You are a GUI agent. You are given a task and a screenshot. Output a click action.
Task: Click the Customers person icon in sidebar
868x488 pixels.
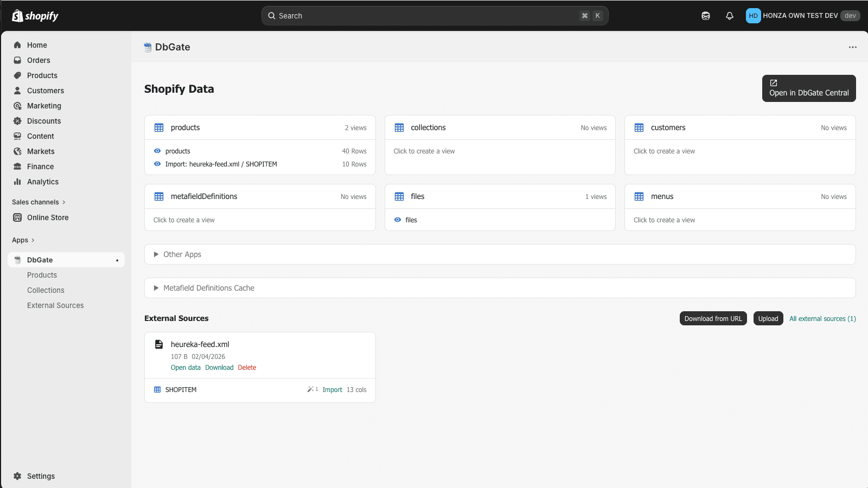coord(17,91)
